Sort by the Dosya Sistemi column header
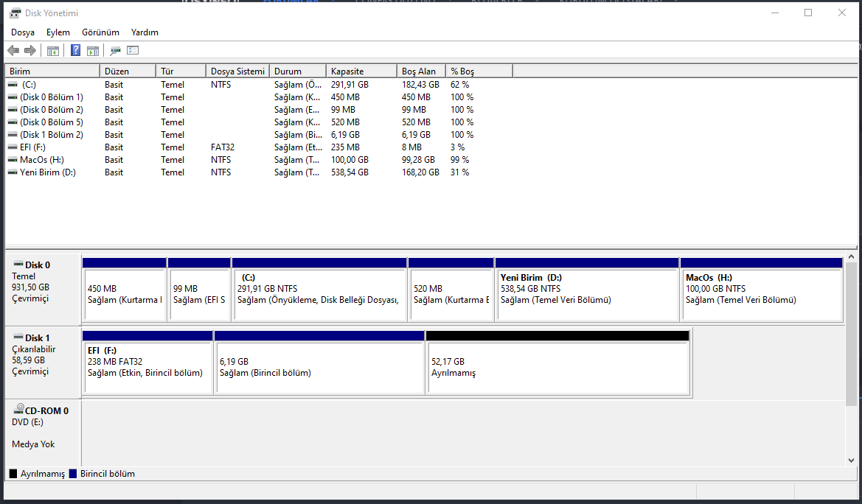This screenshot has width=862, height=504. [237, 71]
